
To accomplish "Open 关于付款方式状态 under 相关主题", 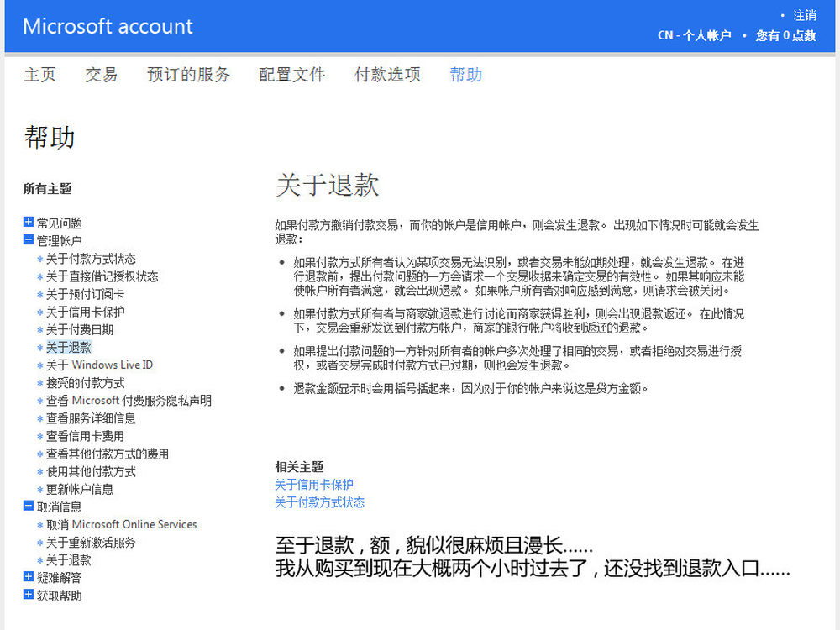I will click(320, 502).
